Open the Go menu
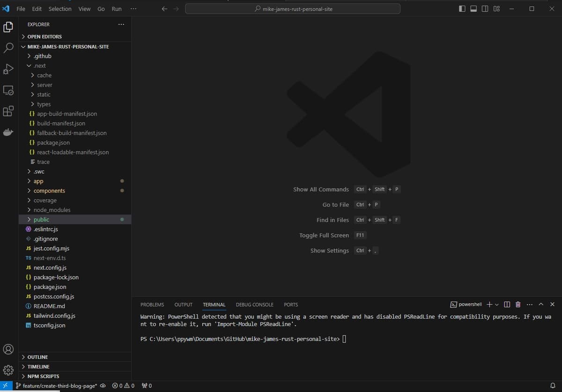This screenshot has height=392, width=562. [x=101, y=9]
